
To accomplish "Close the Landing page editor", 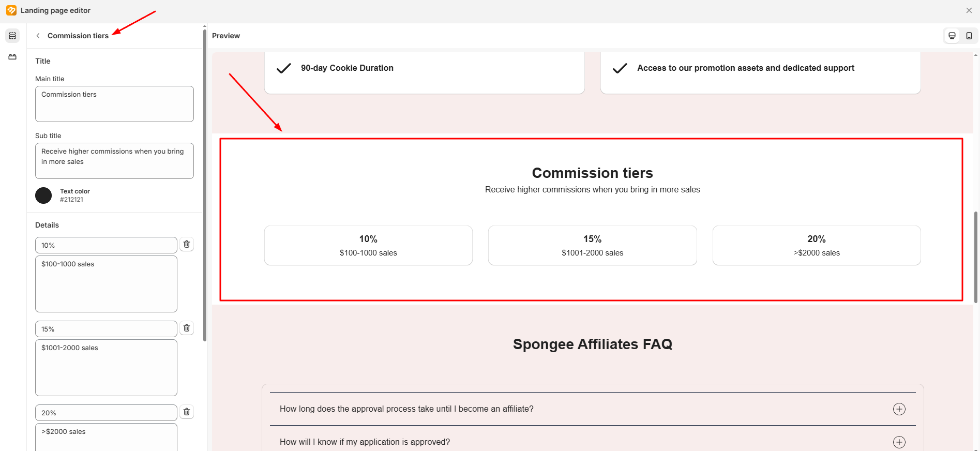I will (x=969, y=10).
